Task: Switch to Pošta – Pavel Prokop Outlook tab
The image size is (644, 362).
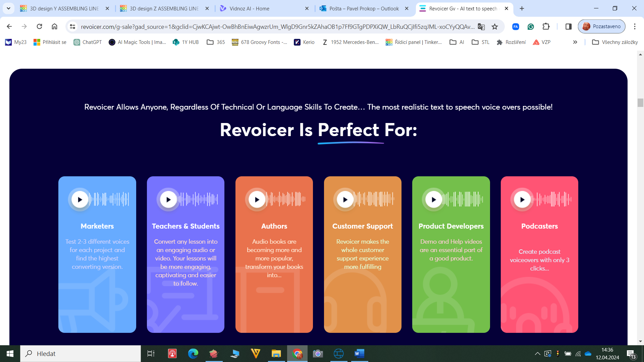Action: point(364,8)
